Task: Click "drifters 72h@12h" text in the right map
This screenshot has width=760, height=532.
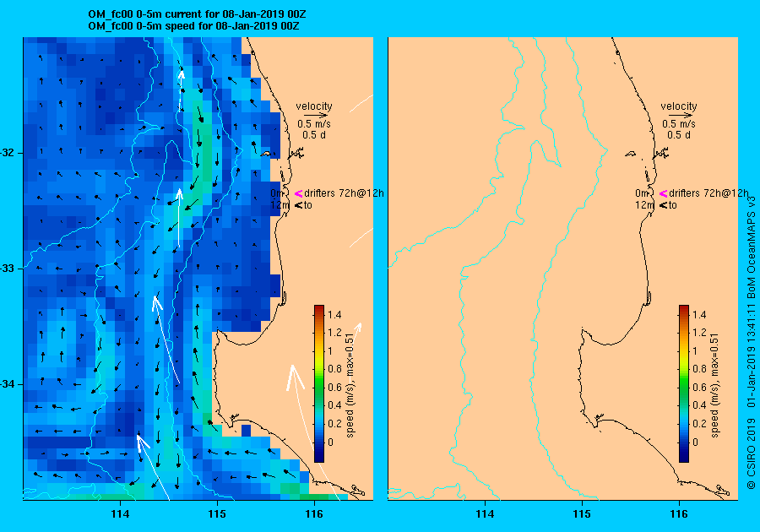Action: [708, 193]
